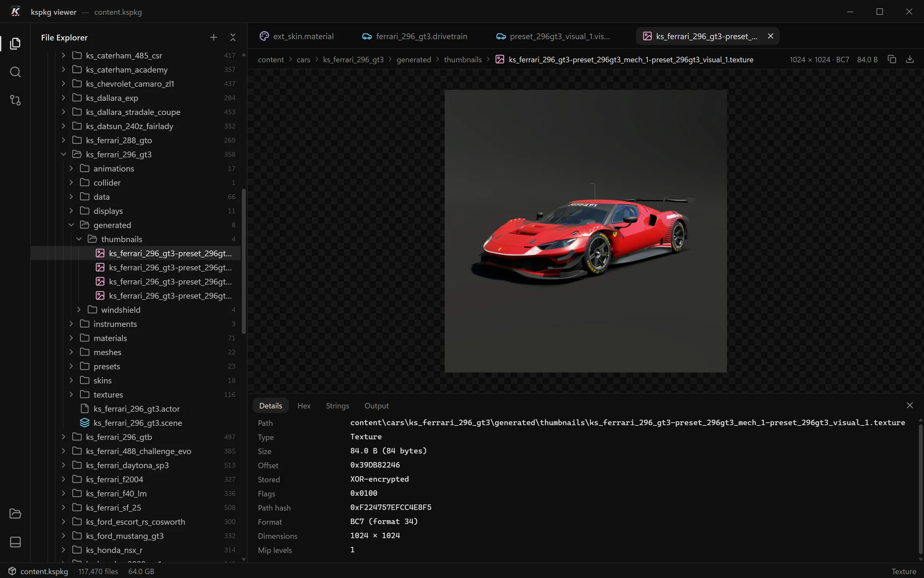The height and width of the screenshot is (578, 924).
Task: Select the skins folder row
Action: coord(136,380)
